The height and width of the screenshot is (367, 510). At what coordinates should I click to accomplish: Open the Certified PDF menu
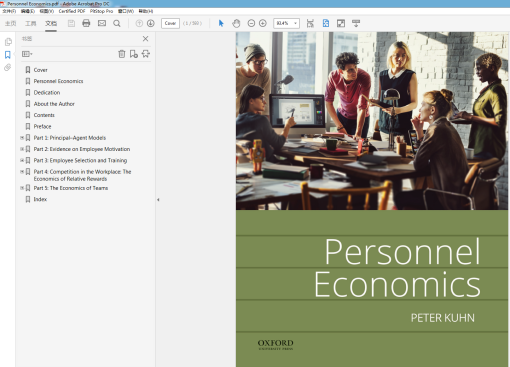coord(72,11)
